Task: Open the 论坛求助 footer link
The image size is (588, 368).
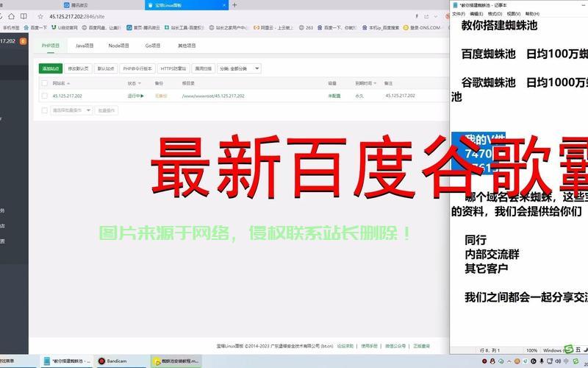Action: pyautogui.click(x=345, y=346)
